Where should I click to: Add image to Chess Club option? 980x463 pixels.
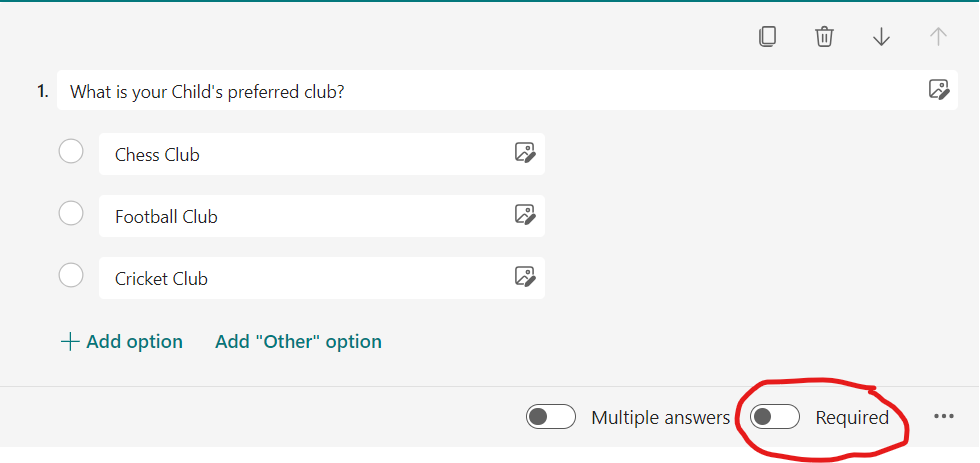[525, 153]
